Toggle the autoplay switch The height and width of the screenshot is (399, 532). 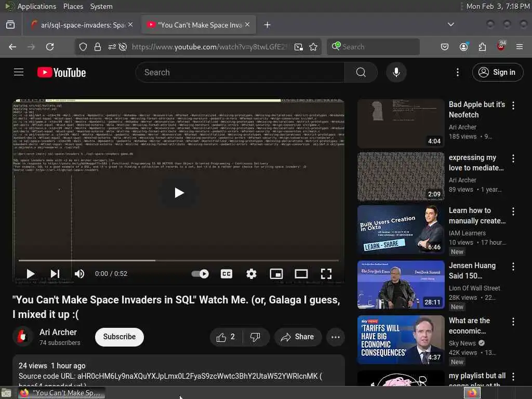tap(200, 273)
